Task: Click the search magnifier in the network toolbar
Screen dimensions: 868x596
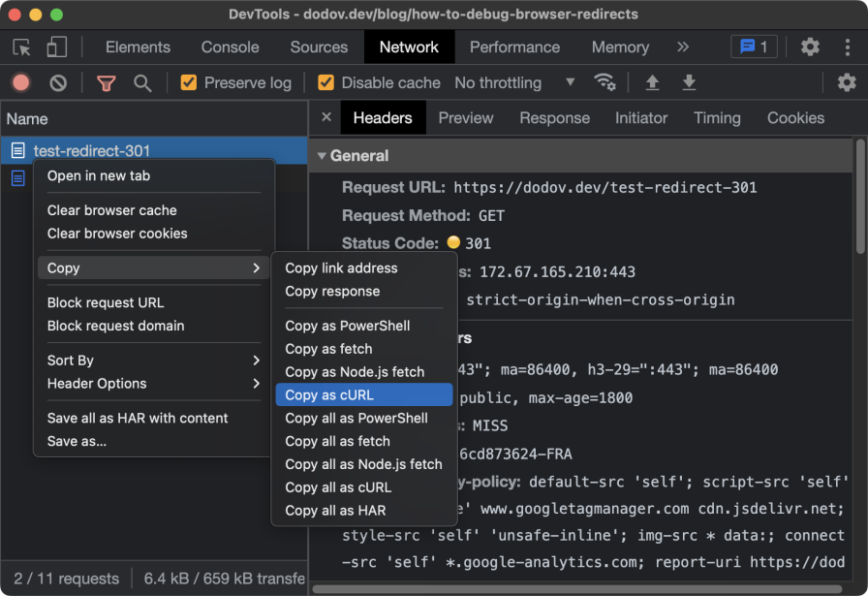Action: [143, 82]
